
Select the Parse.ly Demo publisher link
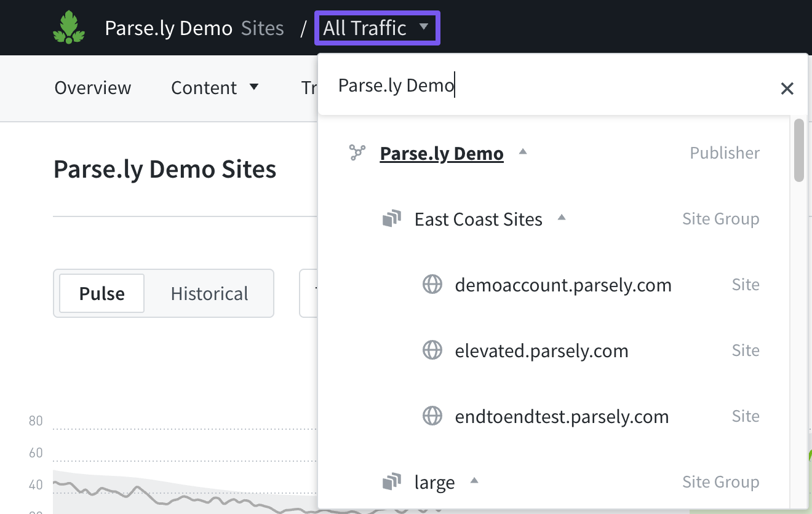point(442,153)
